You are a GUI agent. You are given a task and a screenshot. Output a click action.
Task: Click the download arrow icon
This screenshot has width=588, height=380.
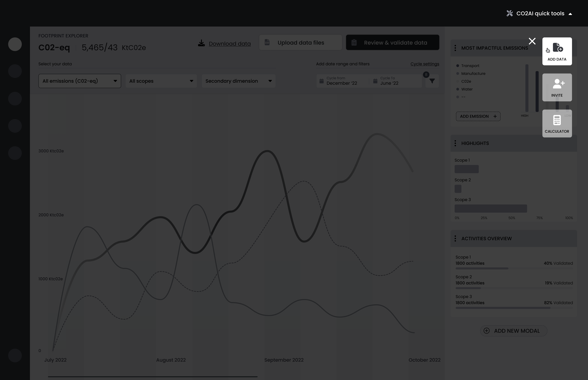[201, 43]
